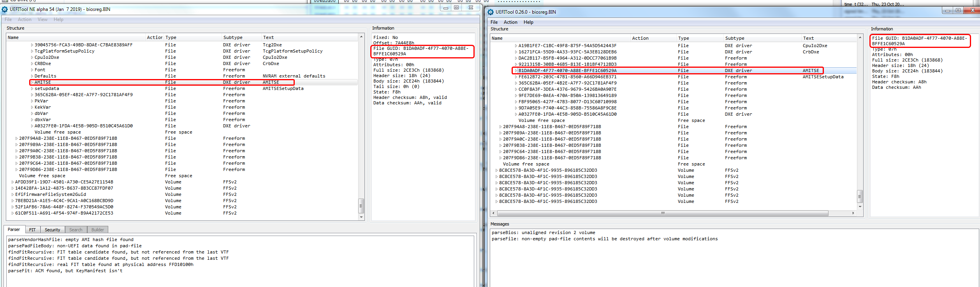Open Help menu in UEFITool NE window
980x287 pixels.
pos(58,19)
